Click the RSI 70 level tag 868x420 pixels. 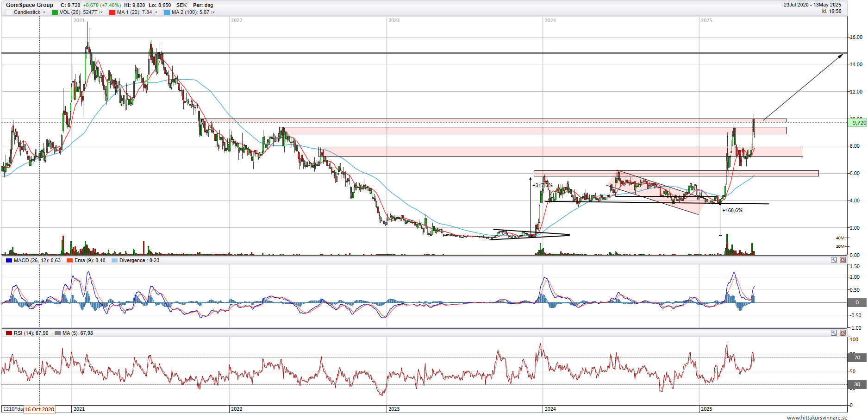(857, 357)
